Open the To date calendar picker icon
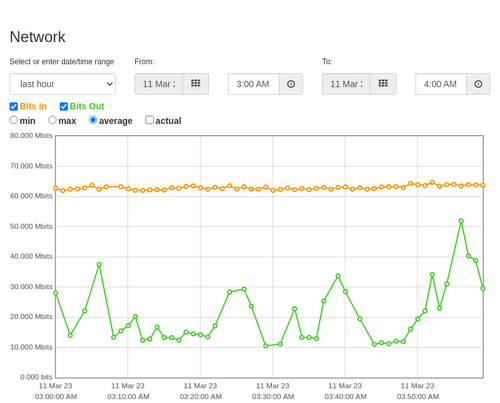 pos(383,84)
